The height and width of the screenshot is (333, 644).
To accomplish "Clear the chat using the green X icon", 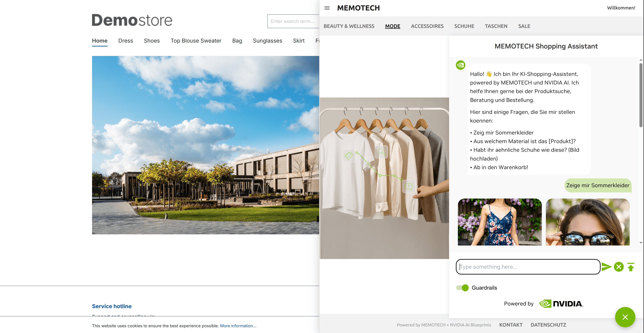I will (x=618, y=267).
